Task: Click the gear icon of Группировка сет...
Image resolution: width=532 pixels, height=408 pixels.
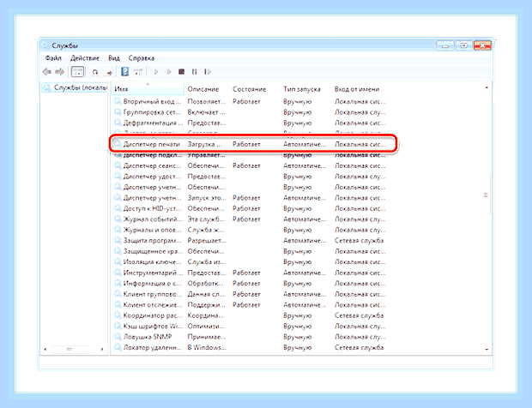Action: pos(118,112)
